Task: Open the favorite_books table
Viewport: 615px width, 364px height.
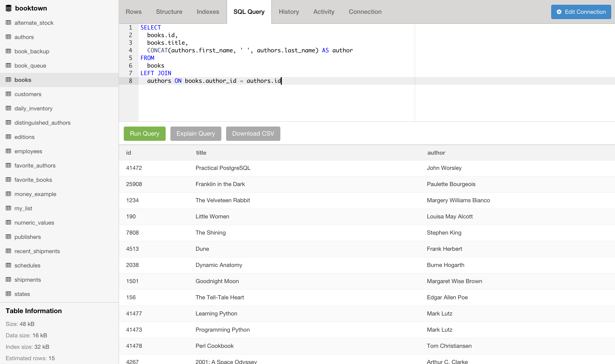Action: 33,180
